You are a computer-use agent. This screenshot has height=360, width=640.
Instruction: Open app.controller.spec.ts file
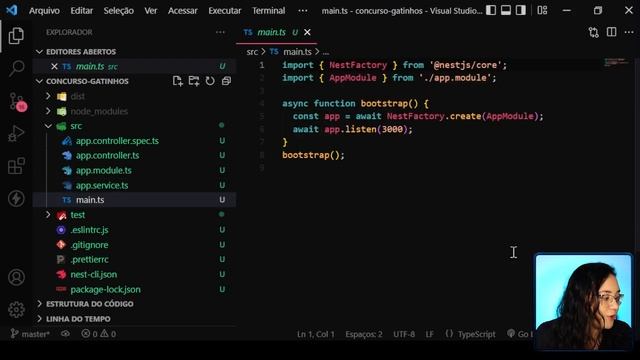tap(117, 141)
